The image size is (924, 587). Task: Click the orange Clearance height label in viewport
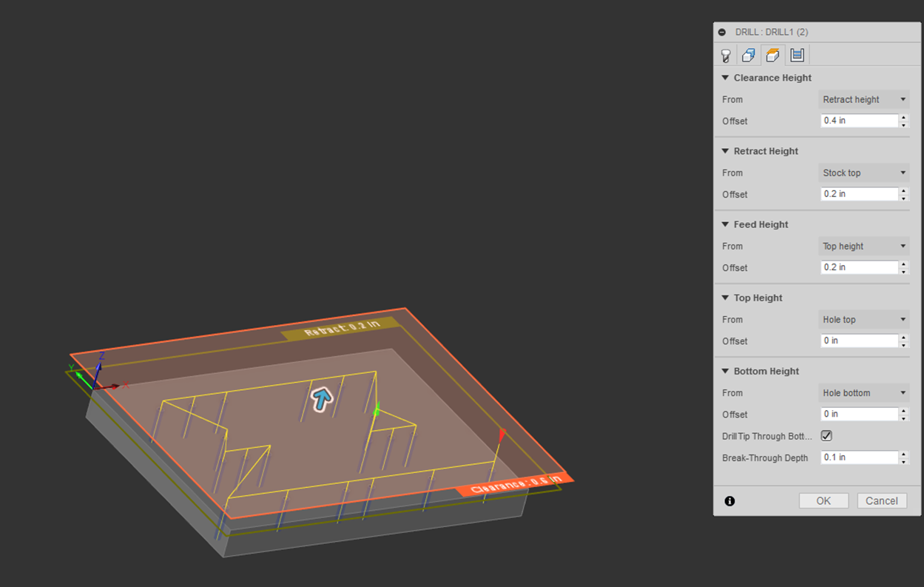pyautogui.click(x=516, y=484)
